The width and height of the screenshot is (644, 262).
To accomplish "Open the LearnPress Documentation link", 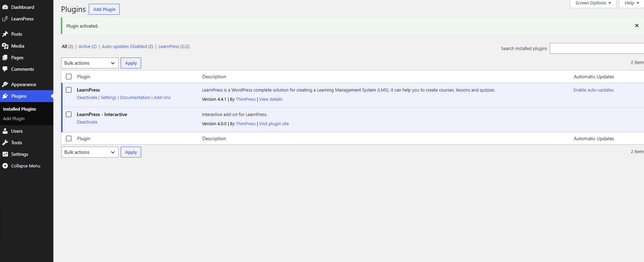I will point(135,98).
